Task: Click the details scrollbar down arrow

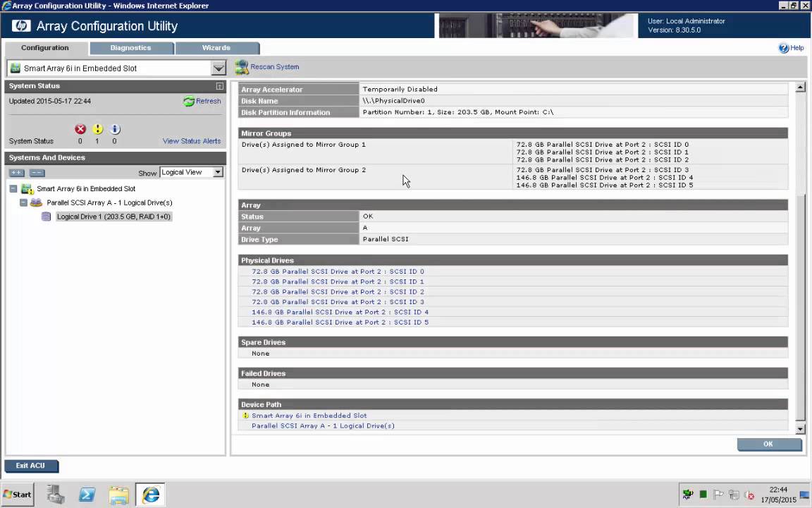Action: (x=801, y=429)
